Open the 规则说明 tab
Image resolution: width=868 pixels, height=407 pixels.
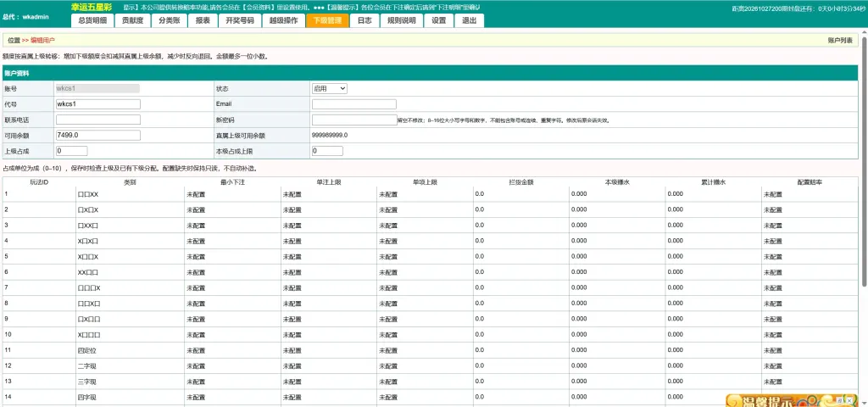[401, 20]
